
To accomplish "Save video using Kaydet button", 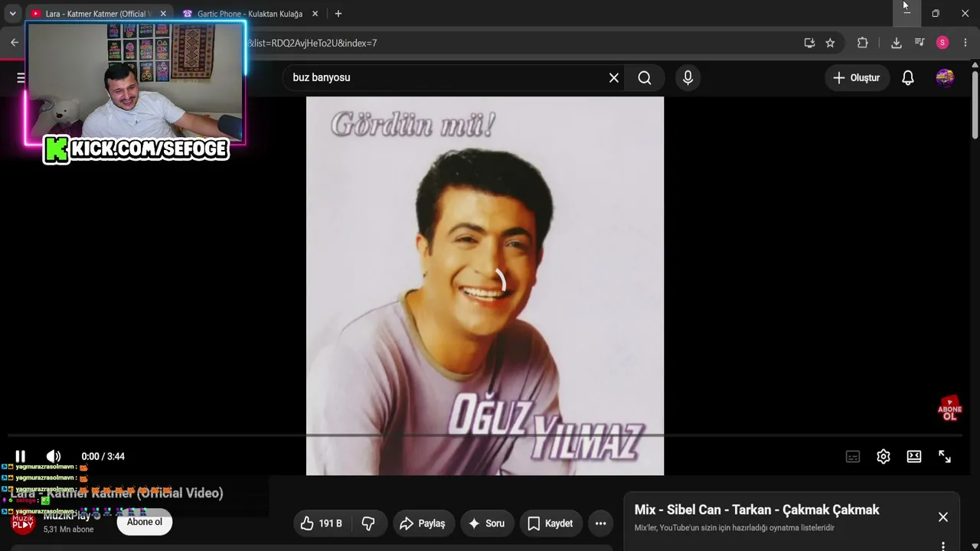I will pos(550,523).
